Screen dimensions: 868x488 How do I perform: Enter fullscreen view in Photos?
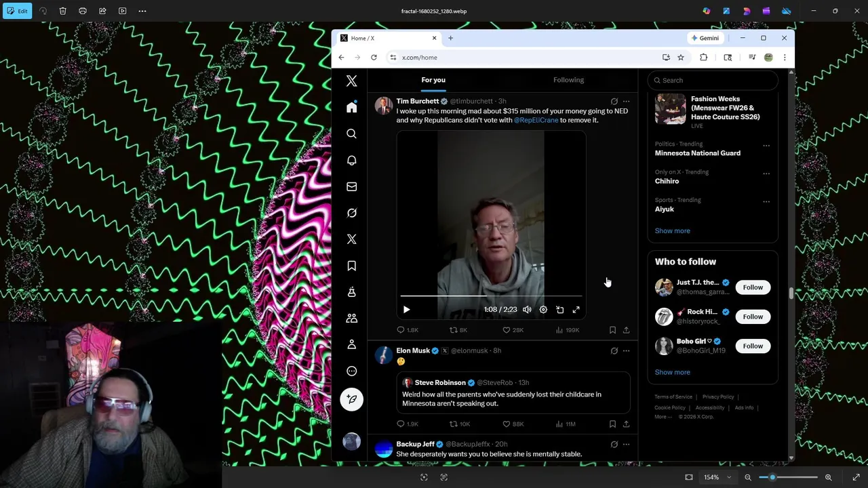coord(856,477)
